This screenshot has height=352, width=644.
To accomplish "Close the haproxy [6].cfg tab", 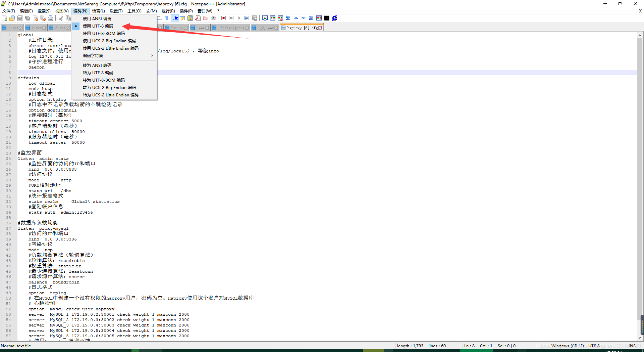I will pos(320,28).
